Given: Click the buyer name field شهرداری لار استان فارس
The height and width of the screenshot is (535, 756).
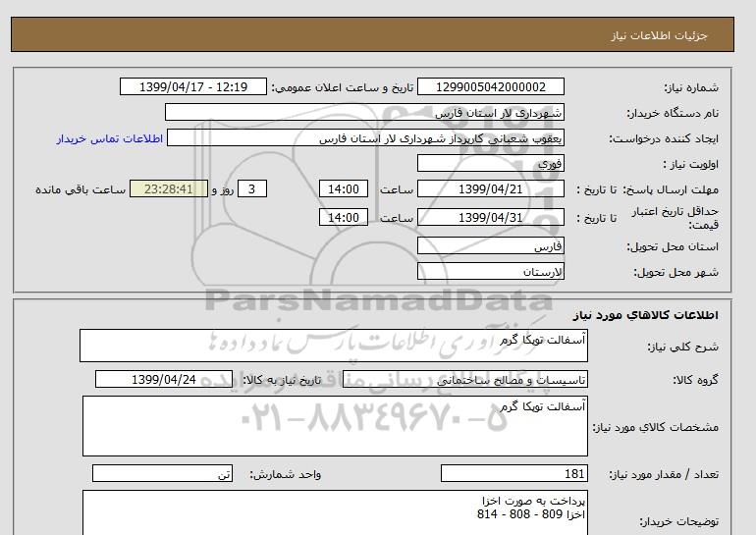Looking at the screenshot, I should (x=364, y=112).
